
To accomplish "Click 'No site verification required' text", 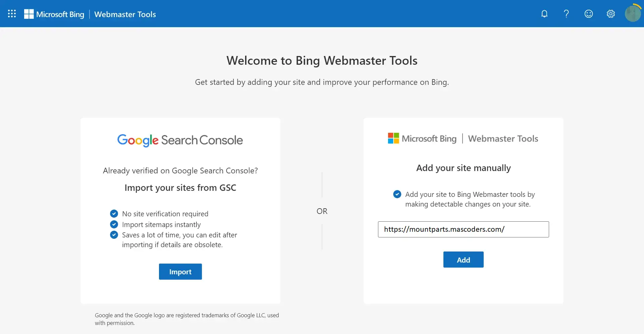I will (x=165, y=214).
